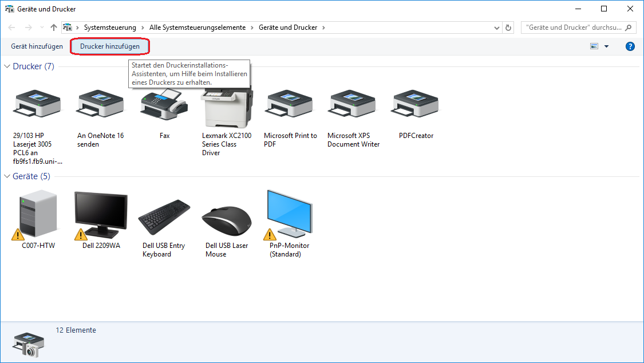Image resolution: width=644 pixels, height=363 pixels.
Task: Click Gerät hinzufügen in toolbar
Action: click(37, 46)
